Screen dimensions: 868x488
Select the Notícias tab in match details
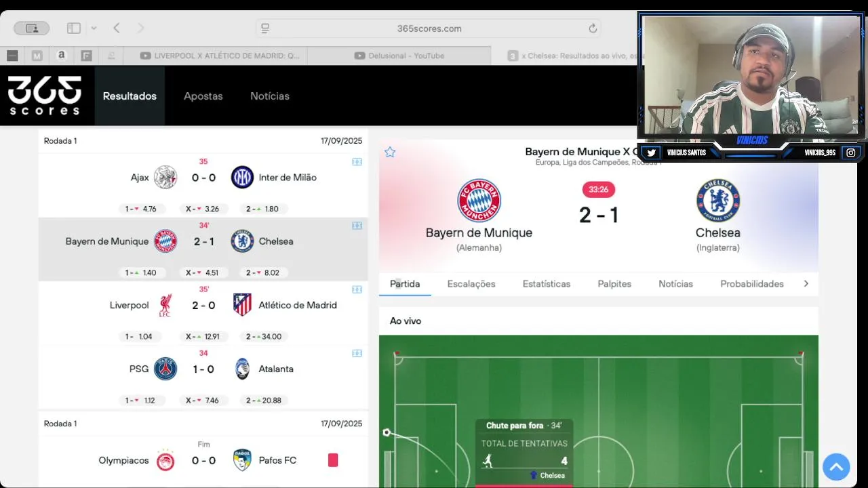pyautogui.click(x=676, y=284)
